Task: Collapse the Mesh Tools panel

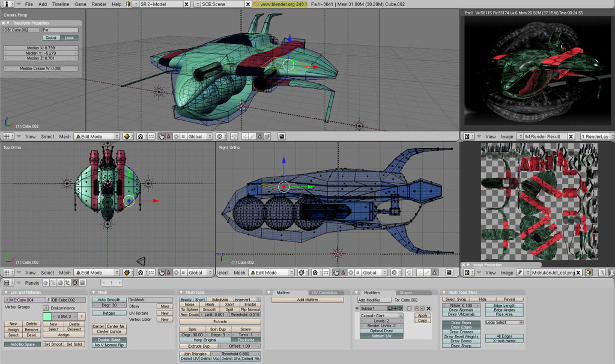Action: click(181, 293)
